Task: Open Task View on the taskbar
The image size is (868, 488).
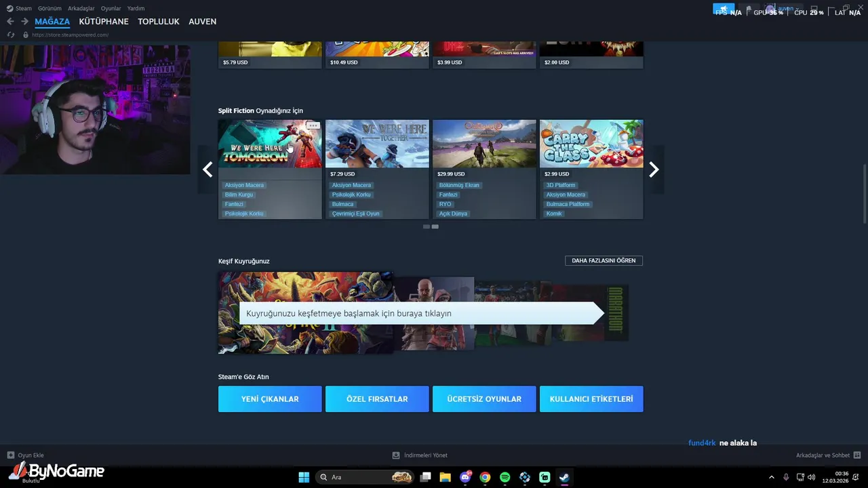Action: coord(426,477)
